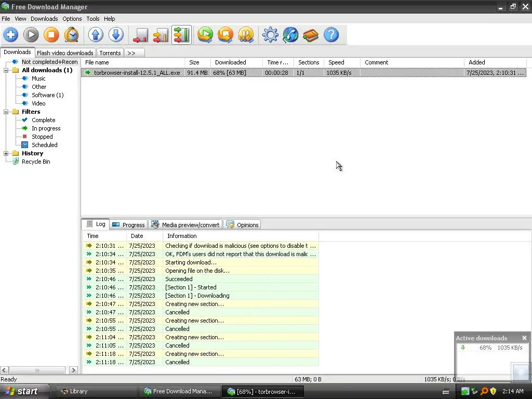Open the Opinions tab
The height and width of the screenshot is (399, 532).
click(242, 224)
